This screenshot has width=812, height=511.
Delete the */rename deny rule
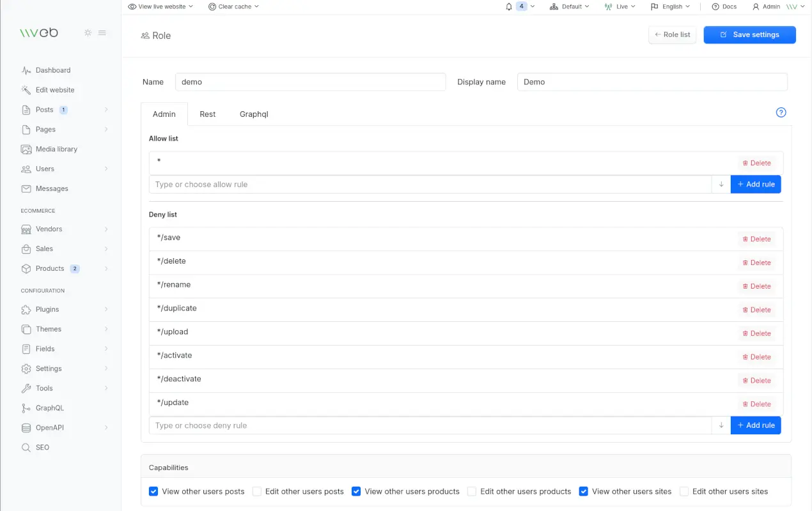[x=757, y=286]
